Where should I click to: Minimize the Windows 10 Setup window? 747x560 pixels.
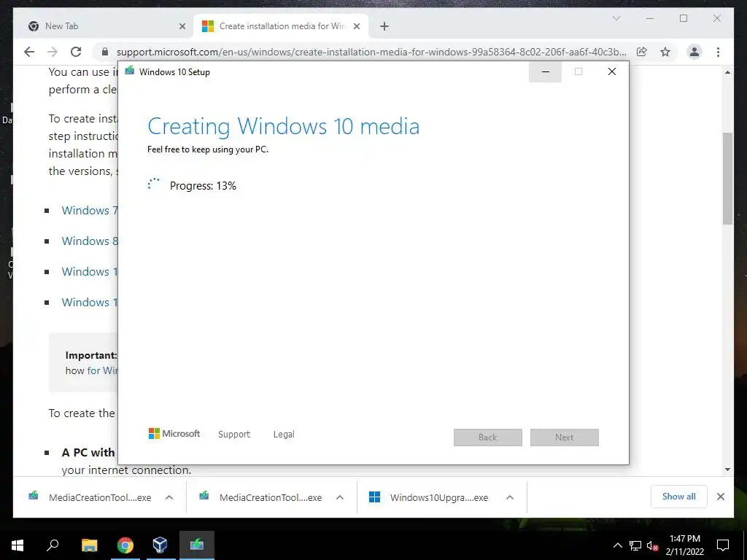pyautogui.click(x=546, y=72)
